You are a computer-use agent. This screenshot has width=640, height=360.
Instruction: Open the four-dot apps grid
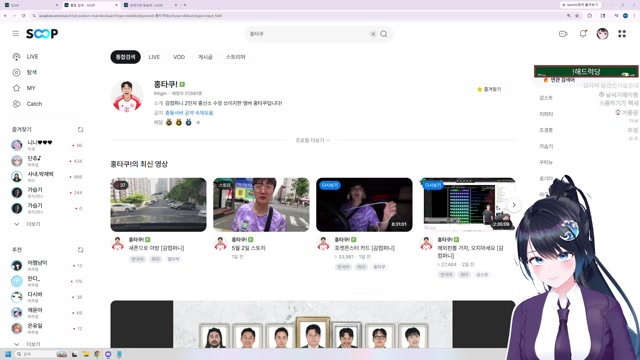click(622, 34)
